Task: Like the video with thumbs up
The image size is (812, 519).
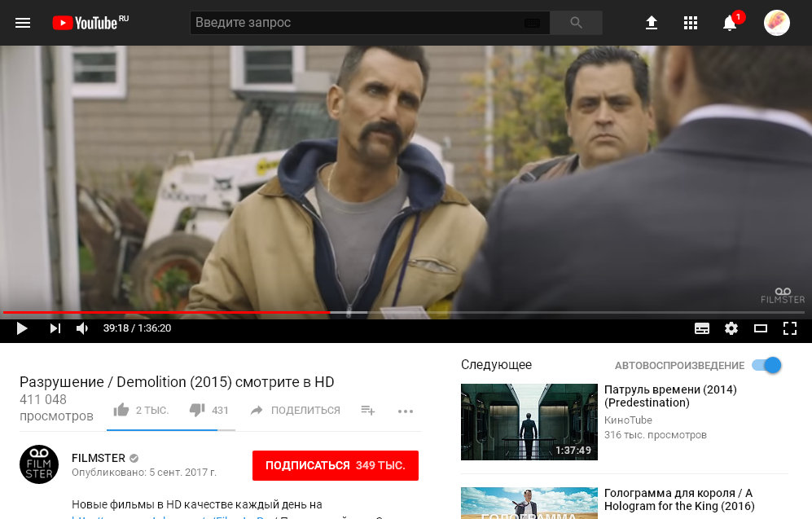Action: coord(141,410)
